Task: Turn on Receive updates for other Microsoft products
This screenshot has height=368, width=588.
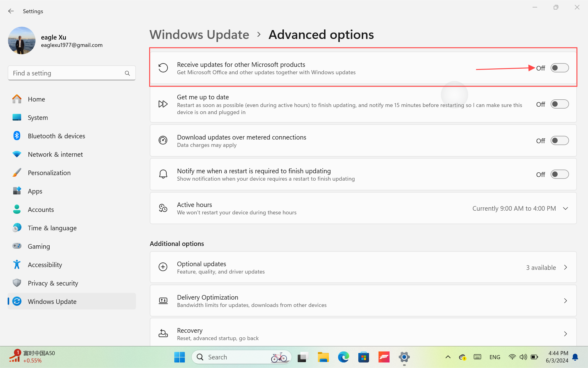Action: 560,68
